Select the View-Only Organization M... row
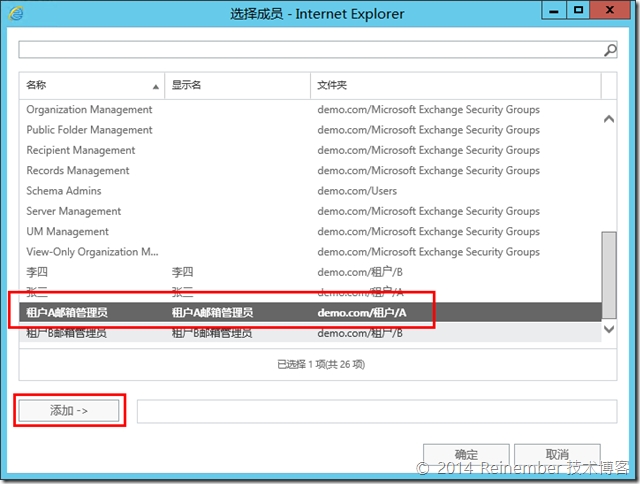The width and height of the screenshot is (640, 484). point(310,252)
